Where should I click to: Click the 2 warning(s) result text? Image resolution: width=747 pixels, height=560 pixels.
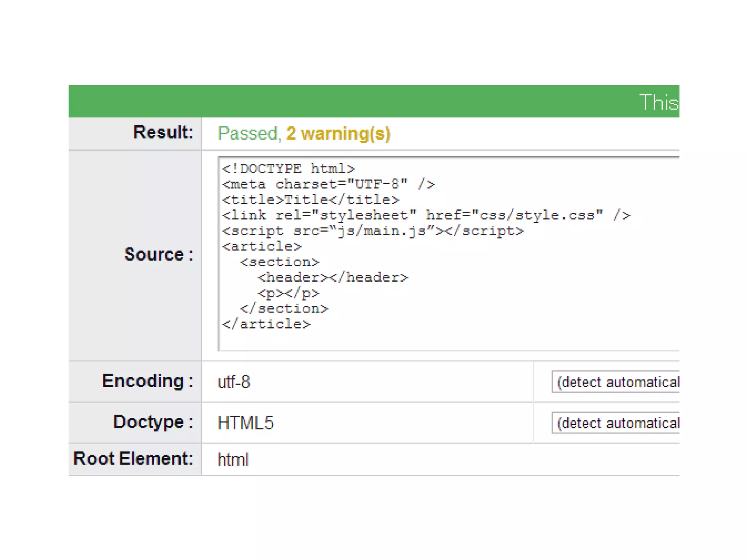coord(338,133)
